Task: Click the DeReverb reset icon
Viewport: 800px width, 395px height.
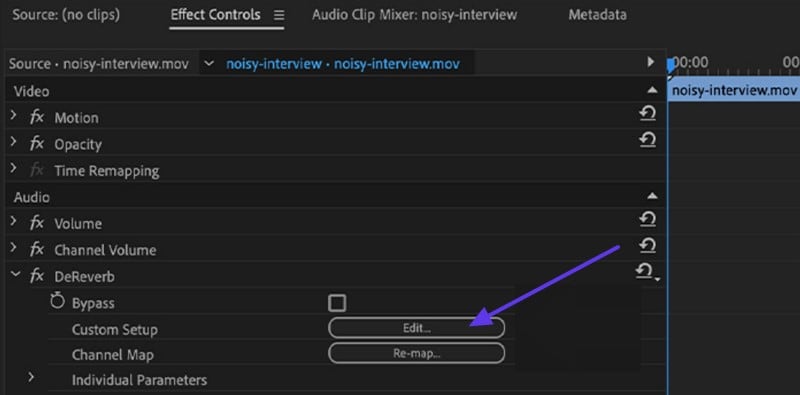Action: point(645,271)
